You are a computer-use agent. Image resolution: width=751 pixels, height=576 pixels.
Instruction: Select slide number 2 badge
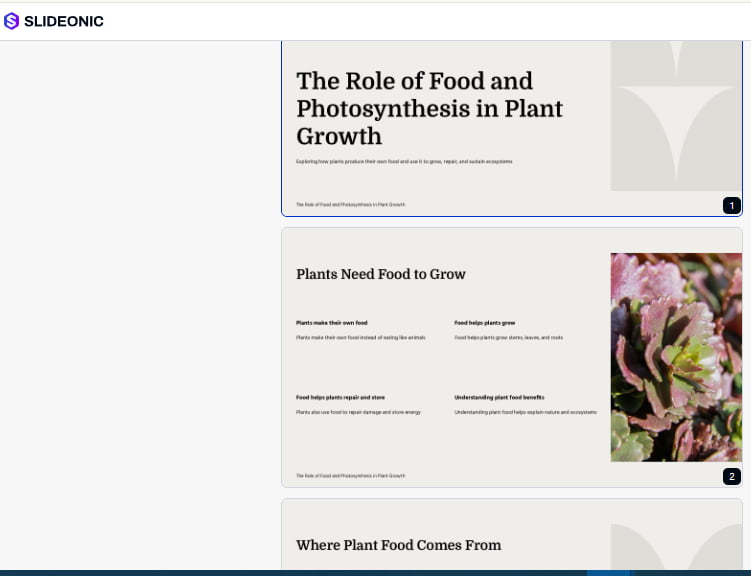[731, 476]
